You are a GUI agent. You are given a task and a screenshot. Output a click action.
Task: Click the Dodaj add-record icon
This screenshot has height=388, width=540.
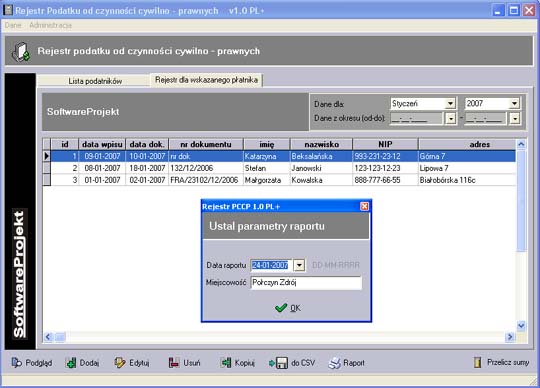click(71, 363)
